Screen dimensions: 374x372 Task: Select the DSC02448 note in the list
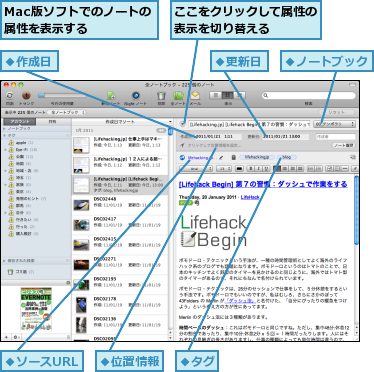tap(120, 205)
